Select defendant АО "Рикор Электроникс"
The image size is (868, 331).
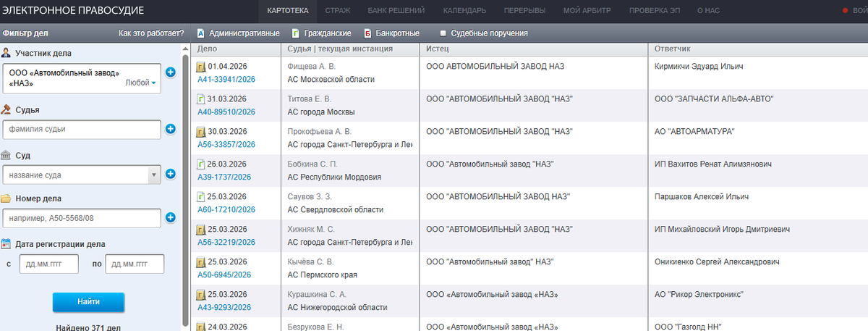699,295
